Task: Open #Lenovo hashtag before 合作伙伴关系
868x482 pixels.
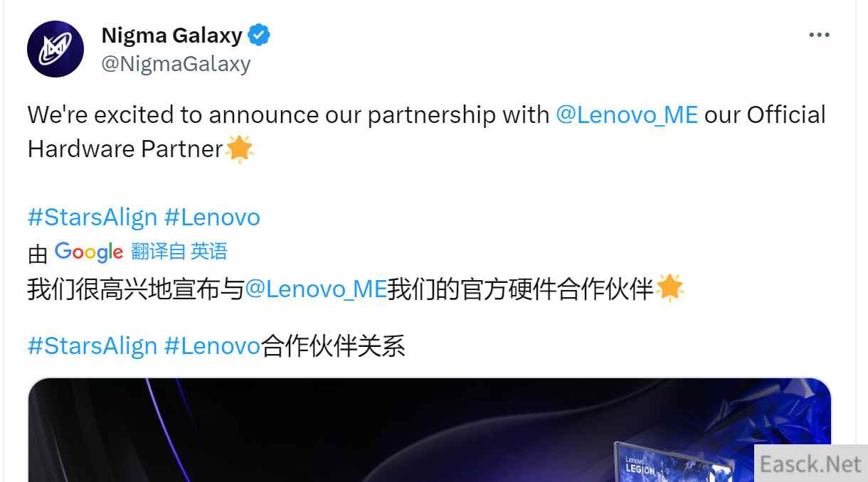Action: 212,346
